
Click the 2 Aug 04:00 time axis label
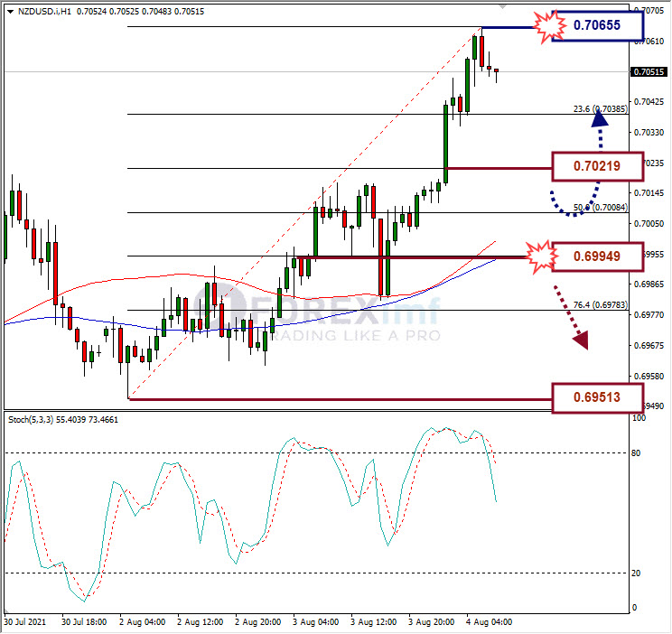point(143,622)
